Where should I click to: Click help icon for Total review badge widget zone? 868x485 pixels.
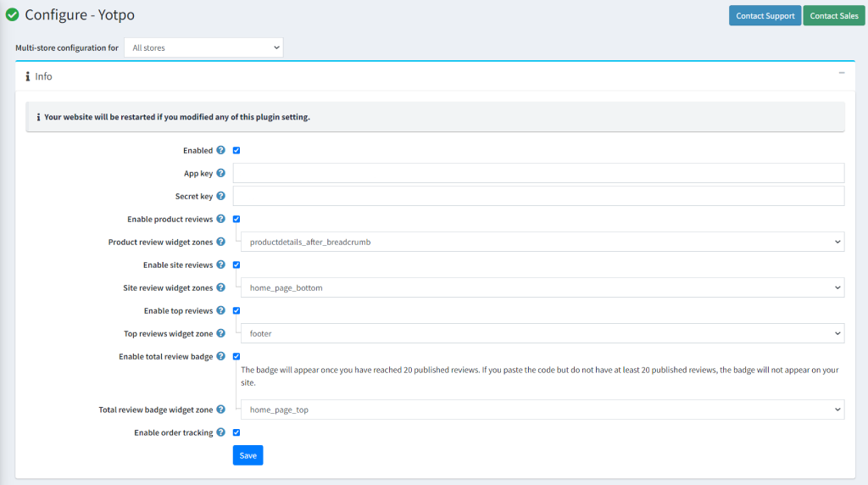221,410
